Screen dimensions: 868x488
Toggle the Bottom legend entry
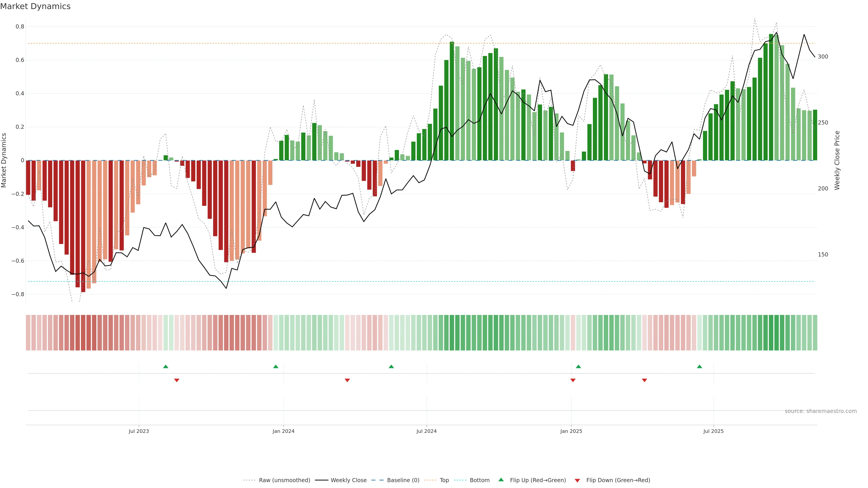[x=479, y=480]
